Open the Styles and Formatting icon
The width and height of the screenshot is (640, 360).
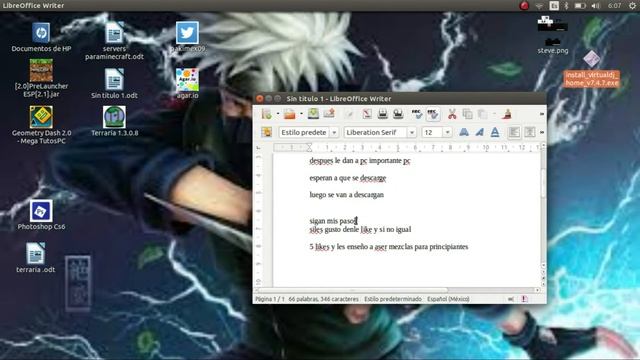tap(267, 132)
